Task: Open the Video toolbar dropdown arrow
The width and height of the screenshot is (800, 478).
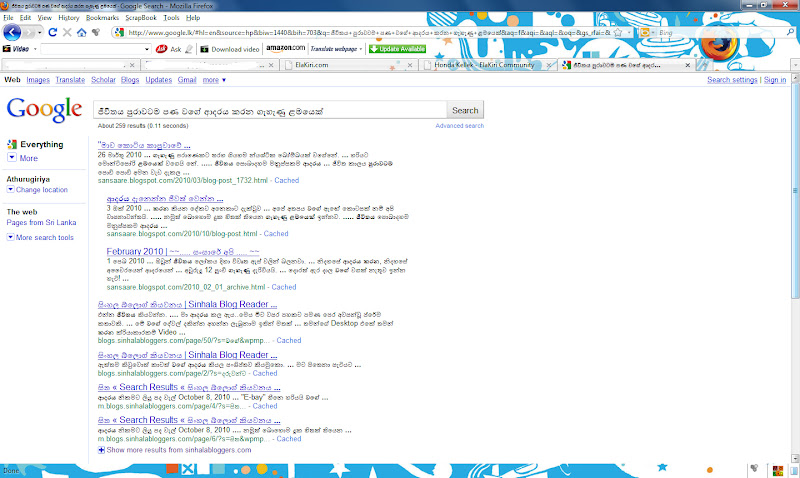Action: 35,49
